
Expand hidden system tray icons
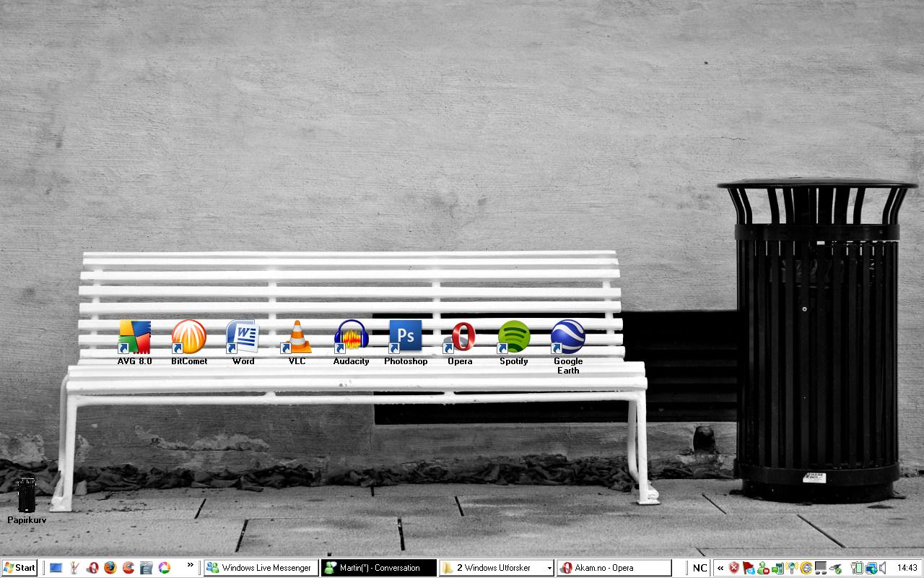point(720,568)
